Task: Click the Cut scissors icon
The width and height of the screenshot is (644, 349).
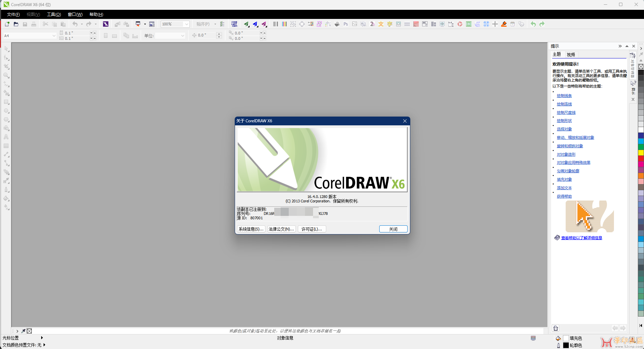Action: 45,24
